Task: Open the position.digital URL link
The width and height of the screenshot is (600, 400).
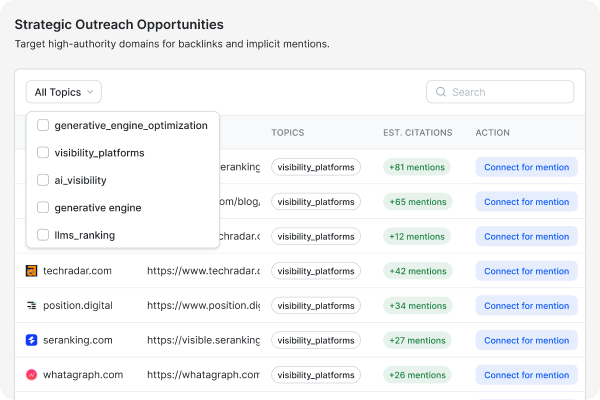Action: click(x=203, y=305)
